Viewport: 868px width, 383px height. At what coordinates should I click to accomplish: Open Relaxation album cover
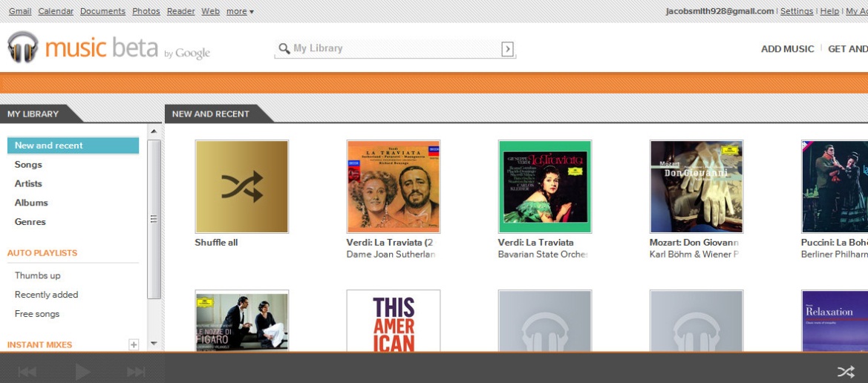click(x=835, y=321)
